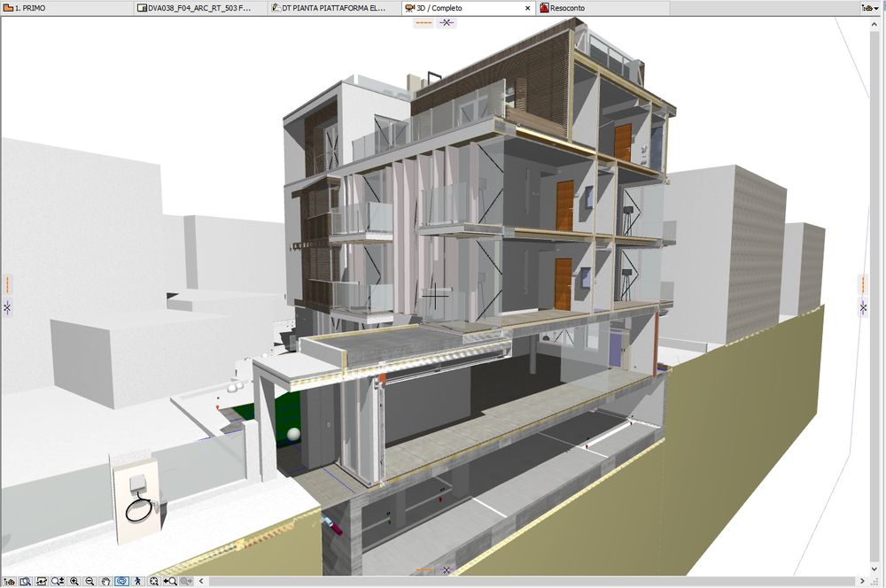Image resolution: width=886 pixels, height=588 pixels.
Task: Click the 3D view options bottom toolbar icon
Action: click(x=41, y=581)
